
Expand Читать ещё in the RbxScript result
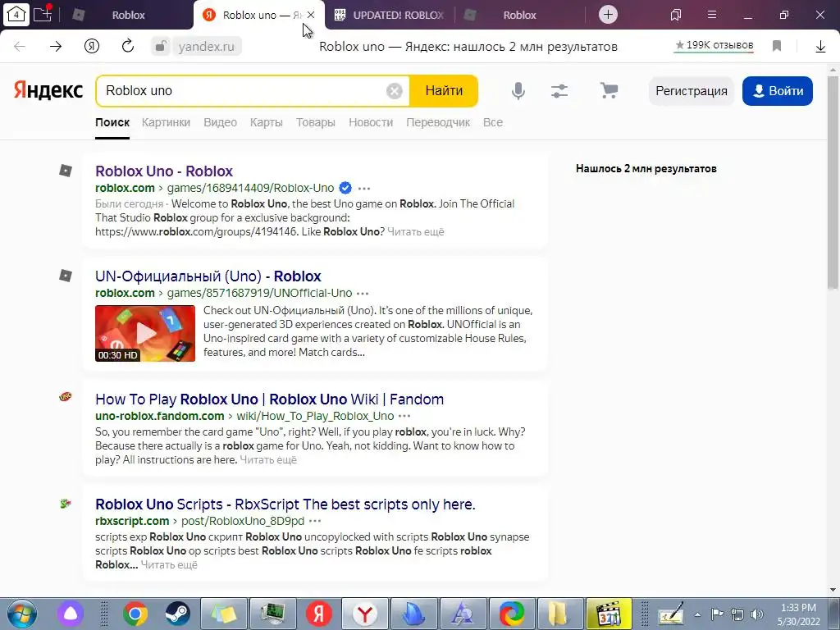point(169,565)
